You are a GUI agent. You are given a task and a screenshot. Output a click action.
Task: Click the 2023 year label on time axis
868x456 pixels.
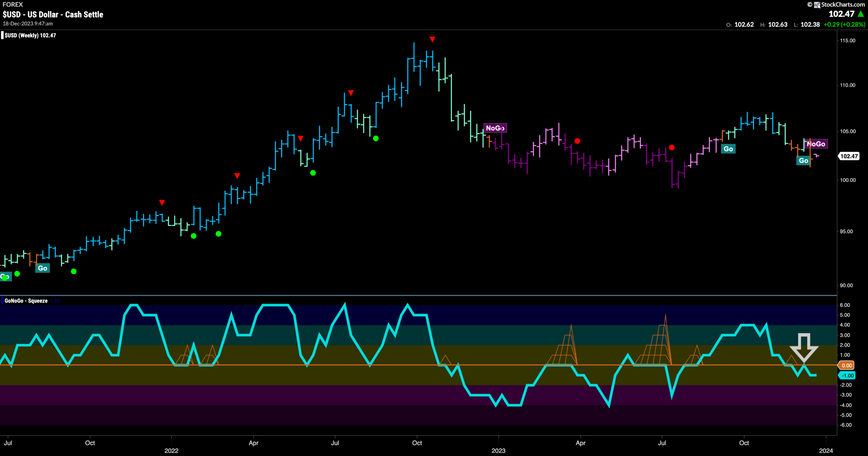tap(498, 451)
